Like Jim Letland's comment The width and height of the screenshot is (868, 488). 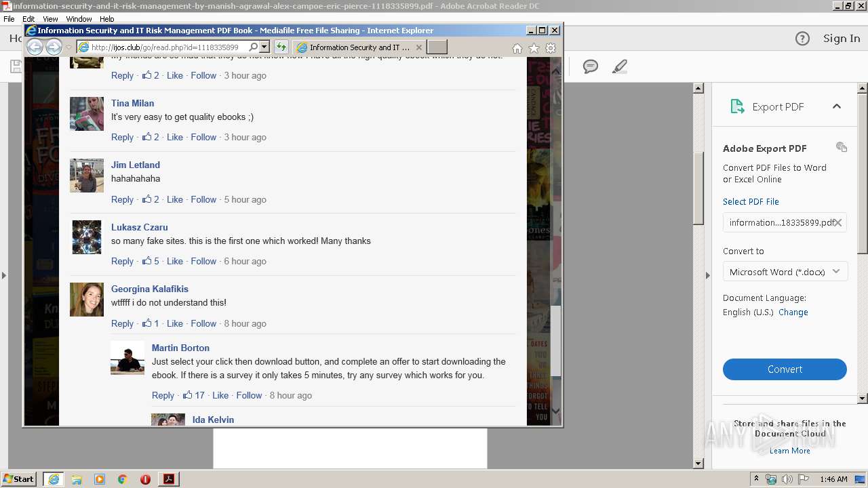[x=175, y=199]
